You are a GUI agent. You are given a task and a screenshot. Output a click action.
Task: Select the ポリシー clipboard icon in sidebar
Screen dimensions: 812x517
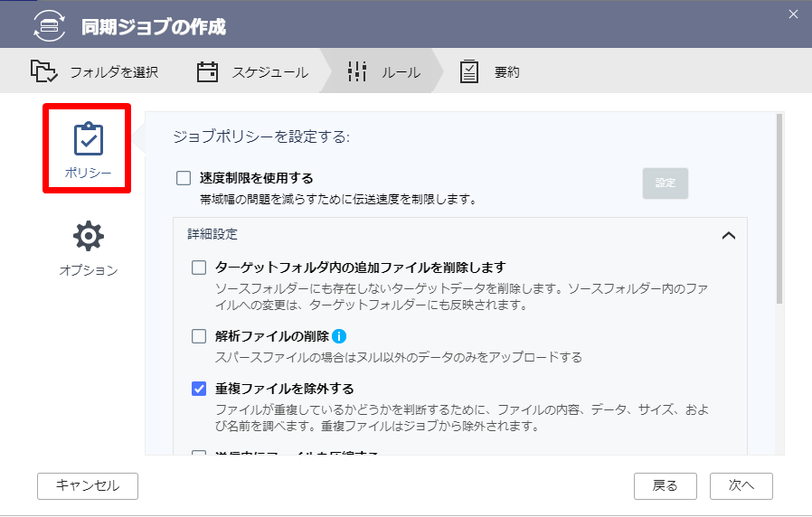[x=88, y=138]
